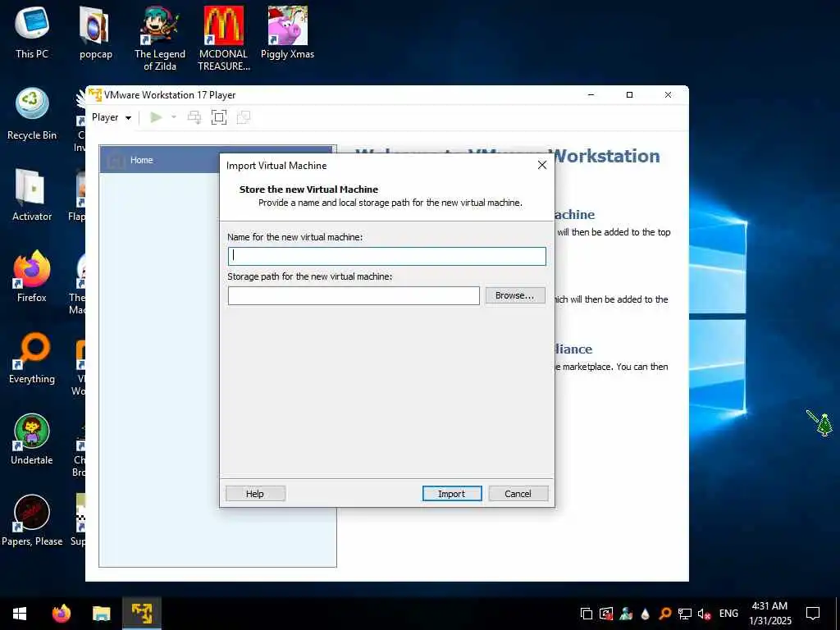840x630 pixels.
Task: Select the MCDONAL TREASURE shortcut icon
Action: click(x=223, y=39)
